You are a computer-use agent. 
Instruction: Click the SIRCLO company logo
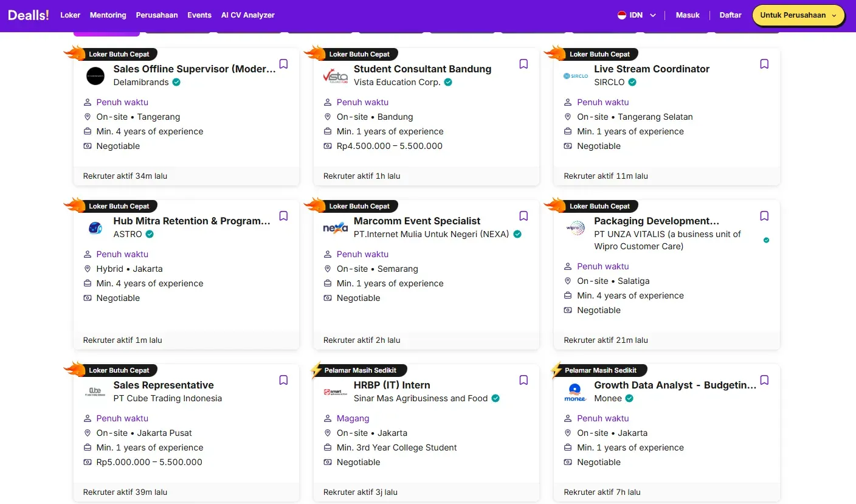[576, 76]
